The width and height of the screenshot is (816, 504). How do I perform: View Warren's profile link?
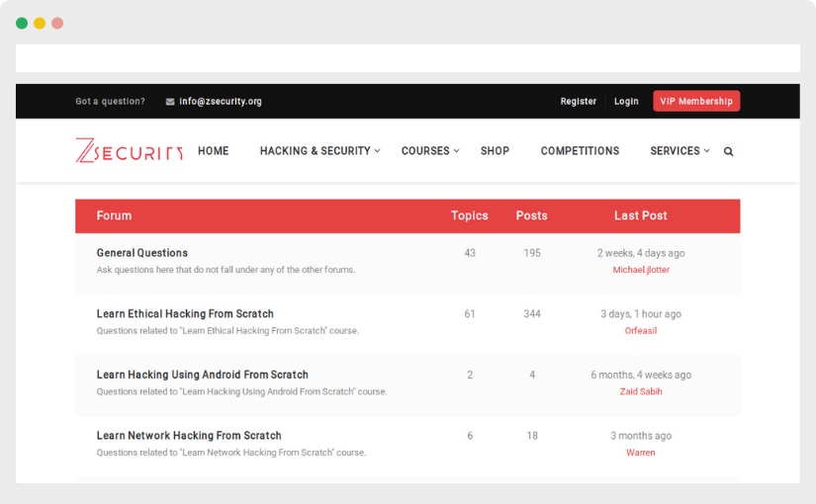coord(641,453)
